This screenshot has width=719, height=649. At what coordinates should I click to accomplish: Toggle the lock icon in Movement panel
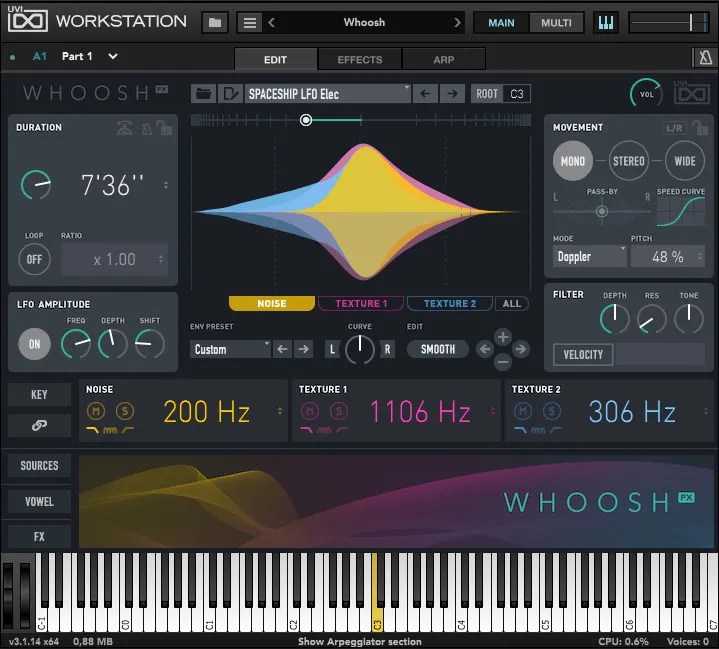coord(701,128)
